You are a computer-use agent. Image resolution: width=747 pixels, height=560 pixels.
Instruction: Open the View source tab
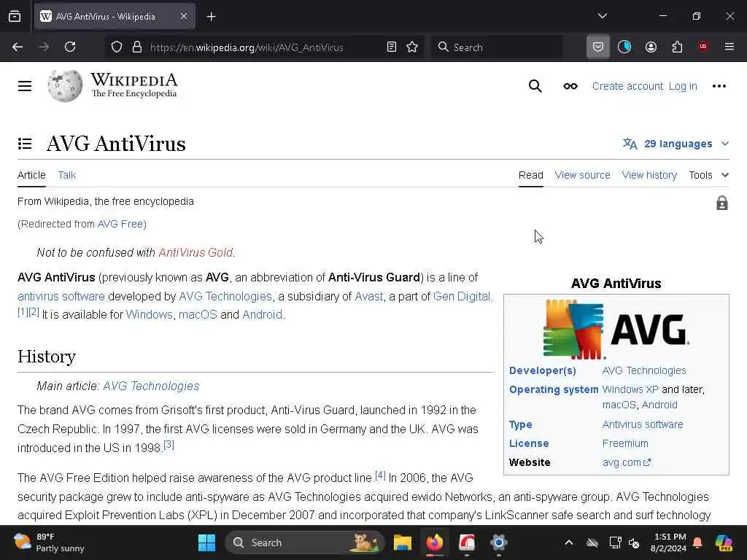coord(582,175)
